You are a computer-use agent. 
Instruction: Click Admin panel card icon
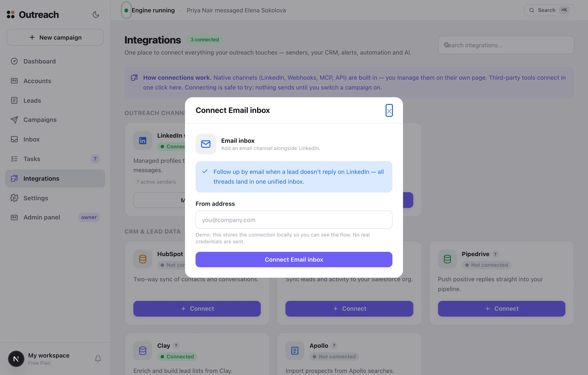coord(14,217)
